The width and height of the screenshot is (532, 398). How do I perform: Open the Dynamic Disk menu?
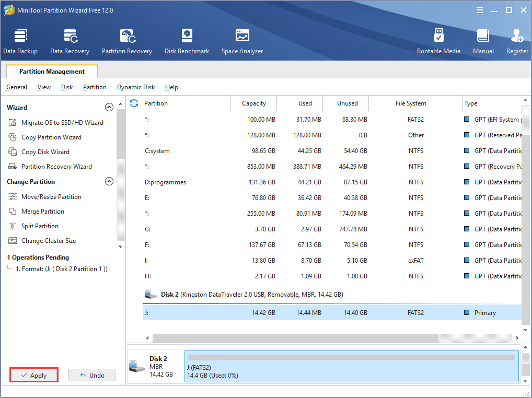coord(136,87)
